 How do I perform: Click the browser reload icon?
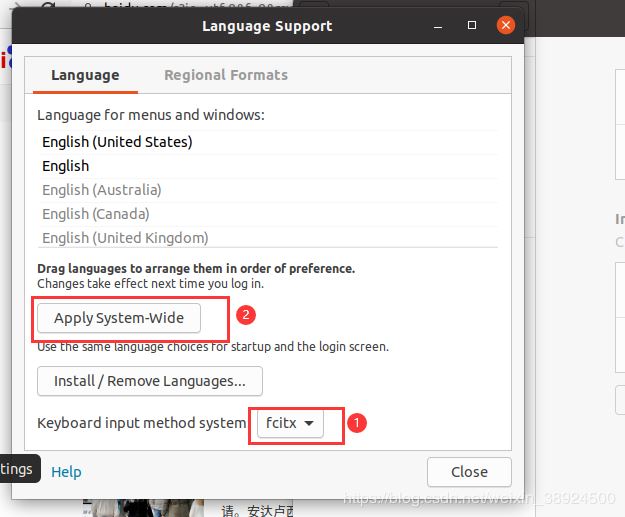pyautogui.click(x=49, y=6)
